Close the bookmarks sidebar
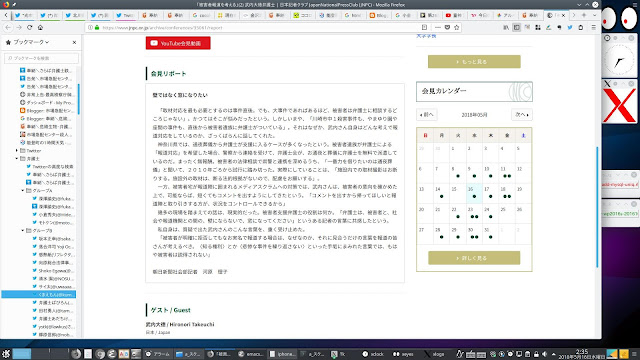Image resolution: width=640 pixels, height=360 pixels. (x=74, y=42)
